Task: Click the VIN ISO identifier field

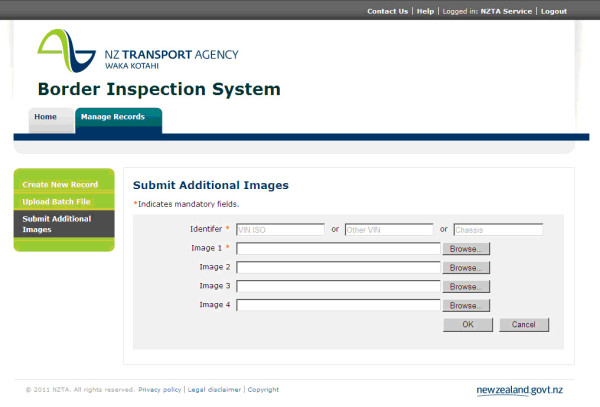Action: pyautogui.click(x=279, y=229)
